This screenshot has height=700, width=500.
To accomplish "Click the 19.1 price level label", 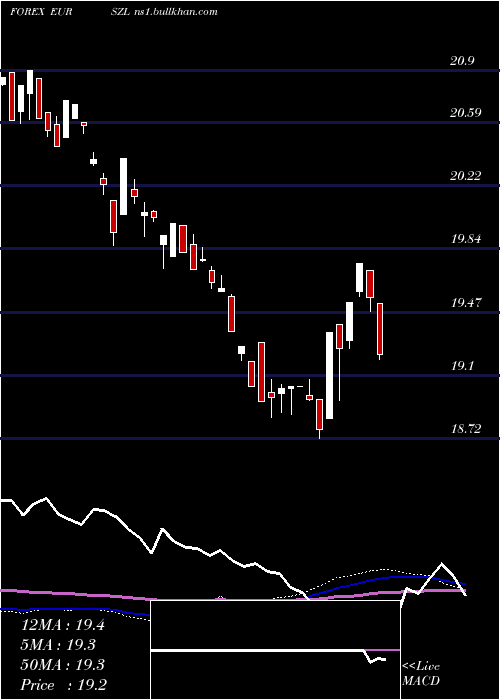I will (463, 366).
